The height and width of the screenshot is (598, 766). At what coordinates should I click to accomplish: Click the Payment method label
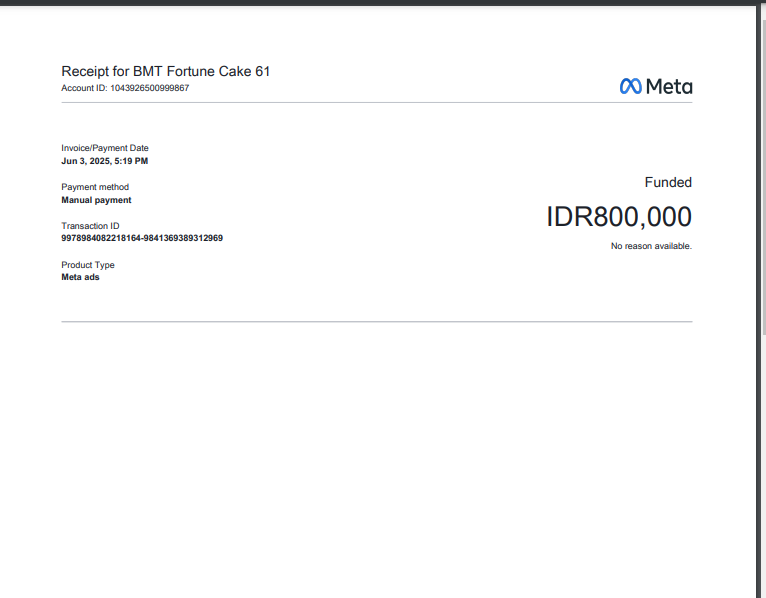coord(95,187)
